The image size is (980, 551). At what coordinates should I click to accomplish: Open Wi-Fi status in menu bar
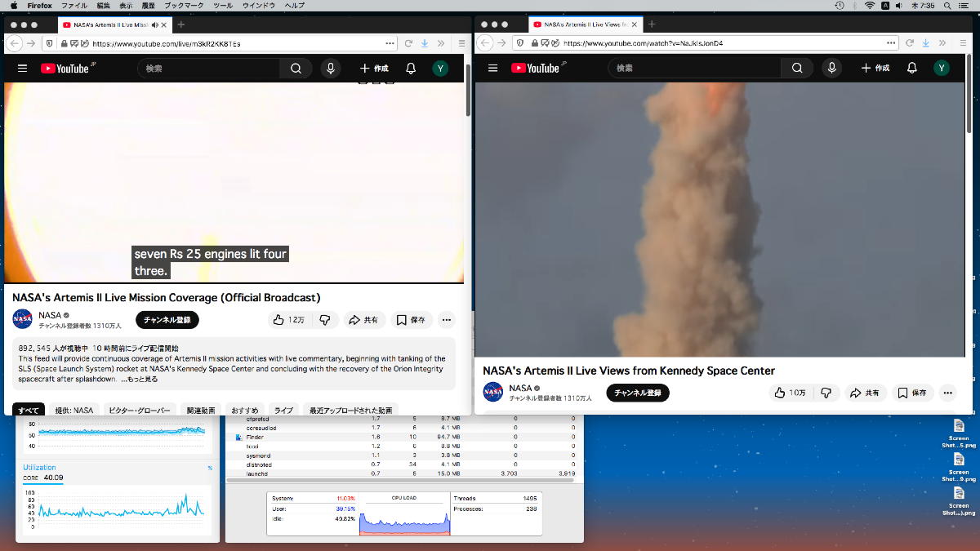869,6
